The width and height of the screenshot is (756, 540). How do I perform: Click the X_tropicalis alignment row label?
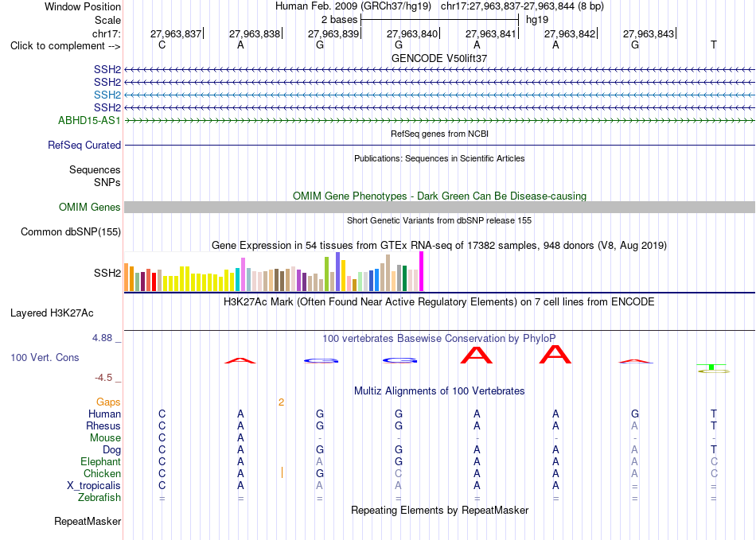tap(94, 486)
